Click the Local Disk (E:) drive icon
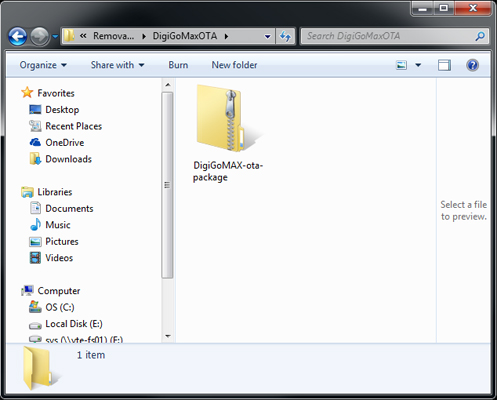This screenshot has height=400, width=497. 35,325
